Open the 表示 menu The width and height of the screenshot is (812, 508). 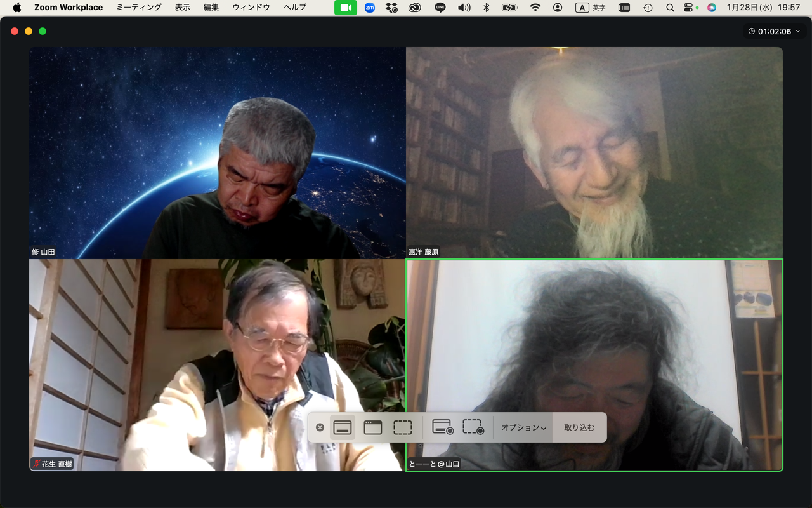[183, 8]
